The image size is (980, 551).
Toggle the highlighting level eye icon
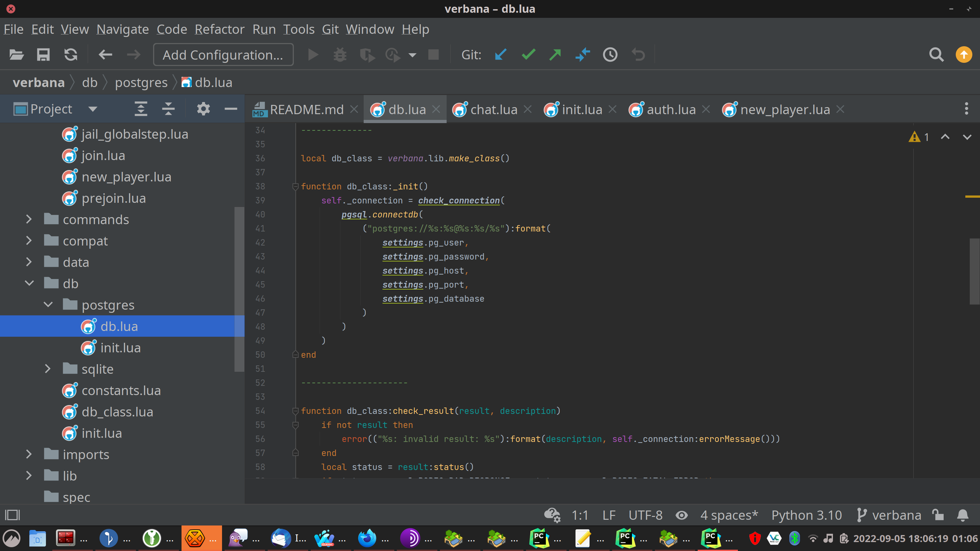pos(681,515)
